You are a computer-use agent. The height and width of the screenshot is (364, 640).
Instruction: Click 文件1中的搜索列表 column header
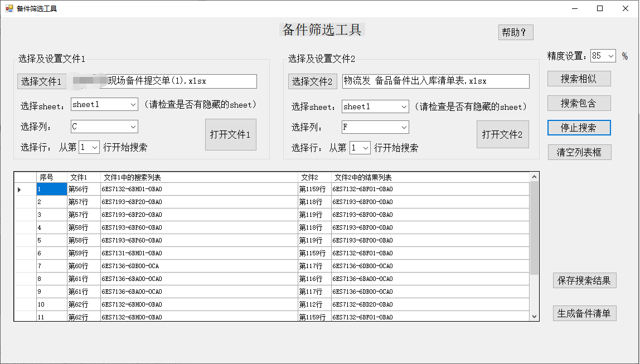(199, 177)
